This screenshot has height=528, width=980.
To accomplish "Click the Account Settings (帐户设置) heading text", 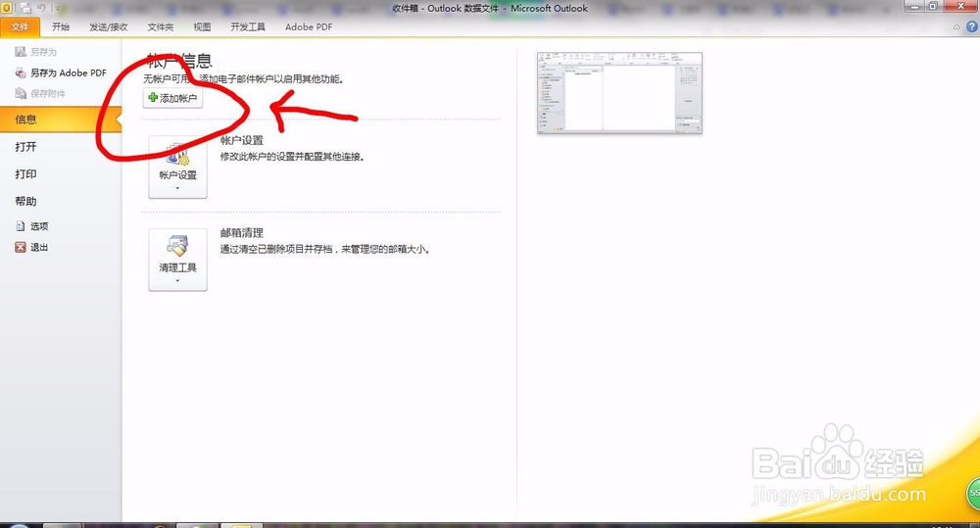I will pos(241,141).
